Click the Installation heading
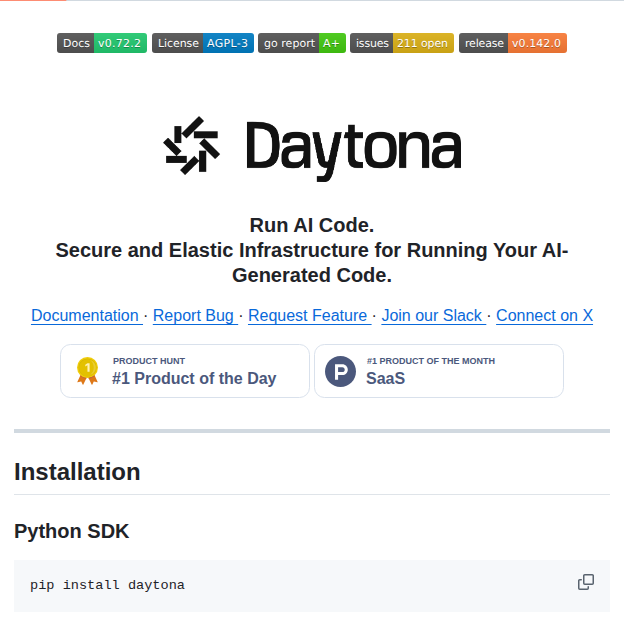This screenshot has width=624, height=625. [77, 472]
